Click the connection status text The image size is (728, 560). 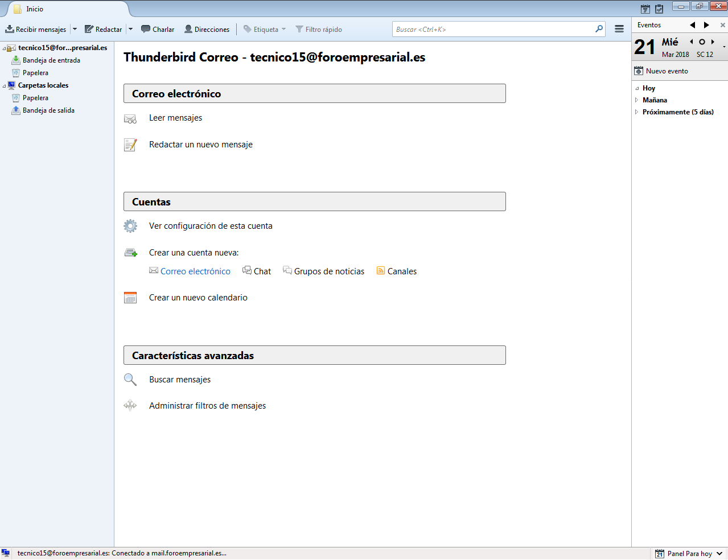(122, 553)
